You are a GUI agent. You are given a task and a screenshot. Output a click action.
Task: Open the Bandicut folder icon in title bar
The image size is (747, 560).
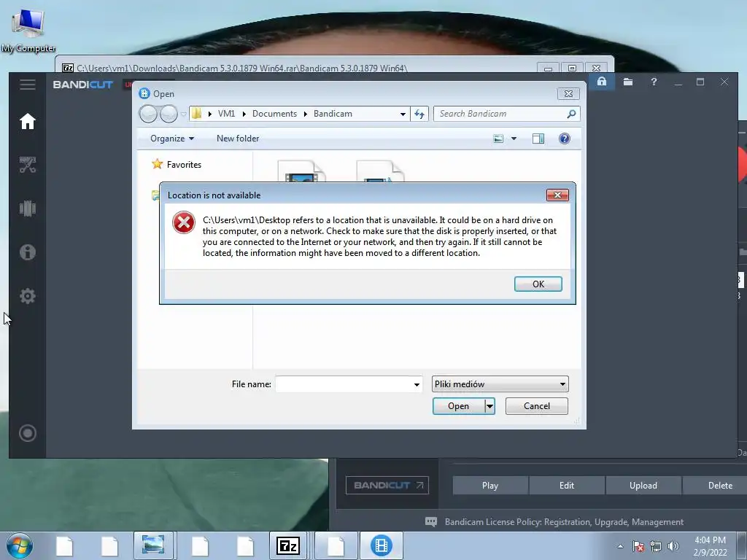628,82
